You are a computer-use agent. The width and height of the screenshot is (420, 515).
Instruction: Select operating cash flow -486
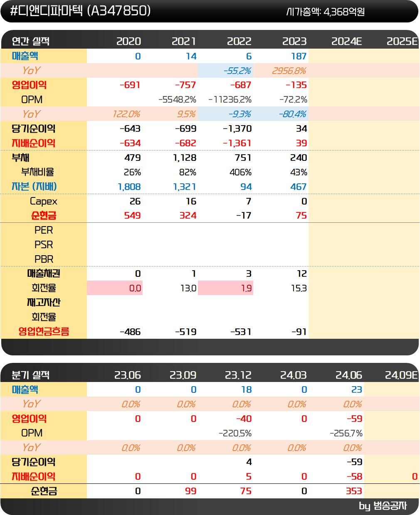tap(130, 332)
